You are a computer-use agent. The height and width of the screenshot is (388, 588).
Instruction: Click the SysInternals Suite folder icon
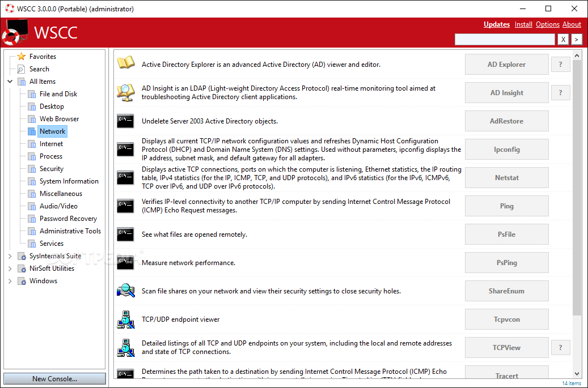(x=22, y=256)
